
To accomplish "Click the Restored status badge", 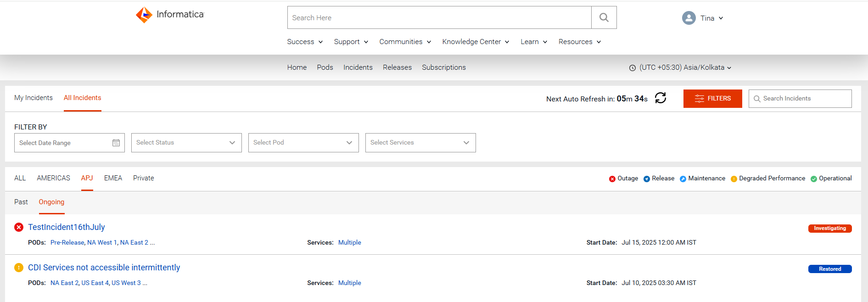I will (830, 269).
